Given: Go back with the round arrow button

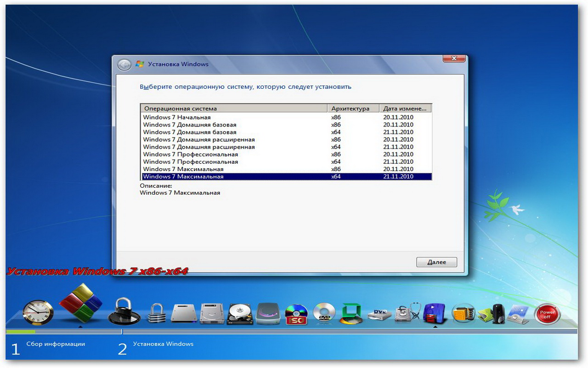Looking at the screenshot, I should click(x=124, y=64).
